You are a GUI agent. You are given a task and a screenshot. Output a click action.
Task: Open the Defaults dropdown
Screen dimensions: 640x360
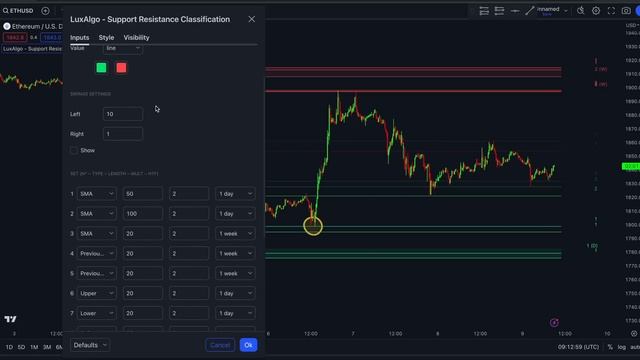coord(90,345)
